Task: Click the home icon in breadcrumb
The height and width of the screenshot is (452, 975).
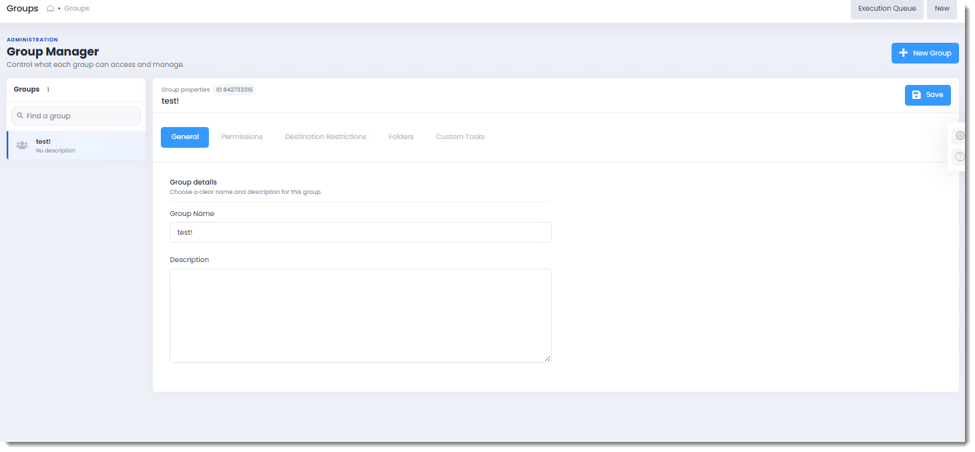Action: (50, 9)
